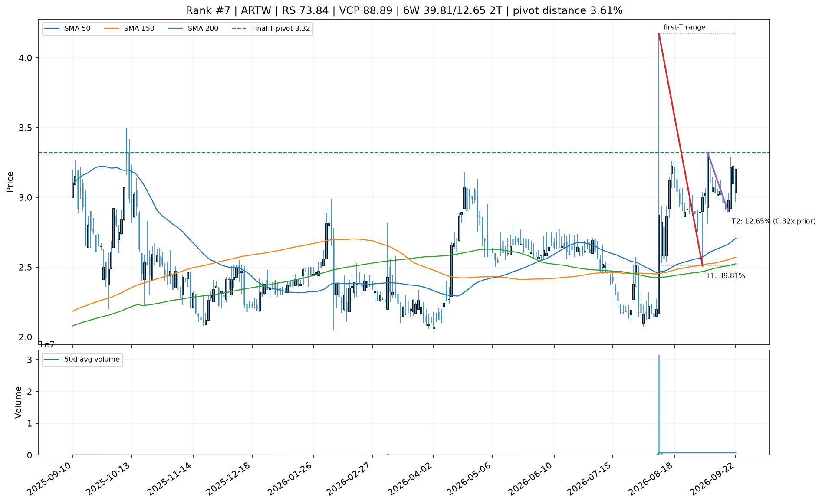Screen dimensions: 822x504
Task: Click the 2026-04-02 date tick label
Action: click(411, 478)
